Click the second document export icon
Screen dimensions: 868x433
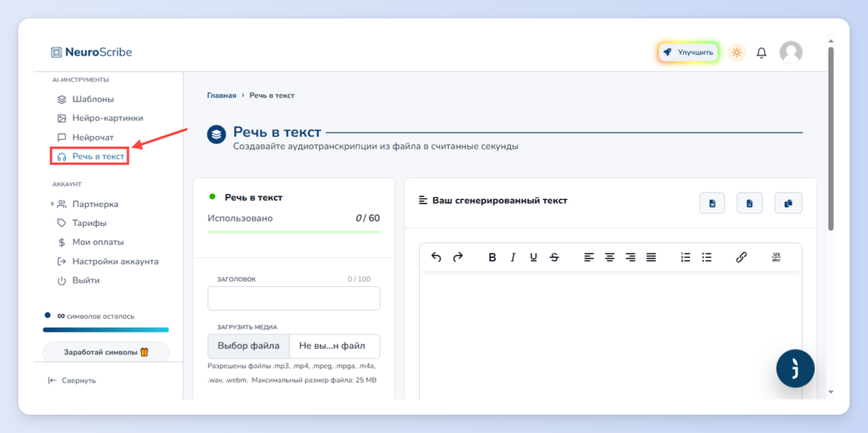[750, 203]
